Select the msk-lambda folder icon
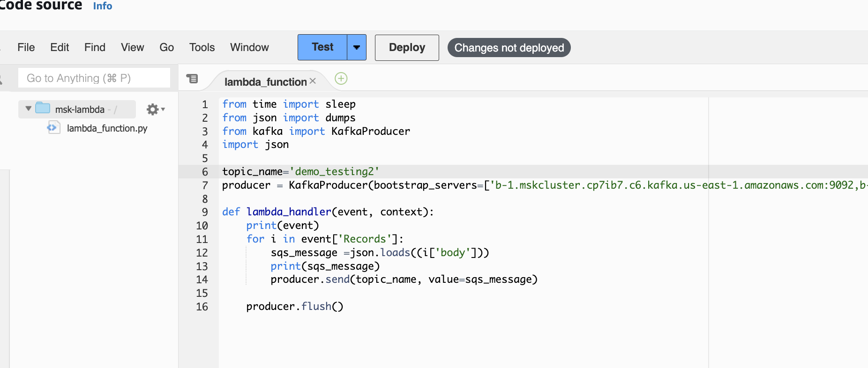This screenshot has width=868, height=368. 43,108
